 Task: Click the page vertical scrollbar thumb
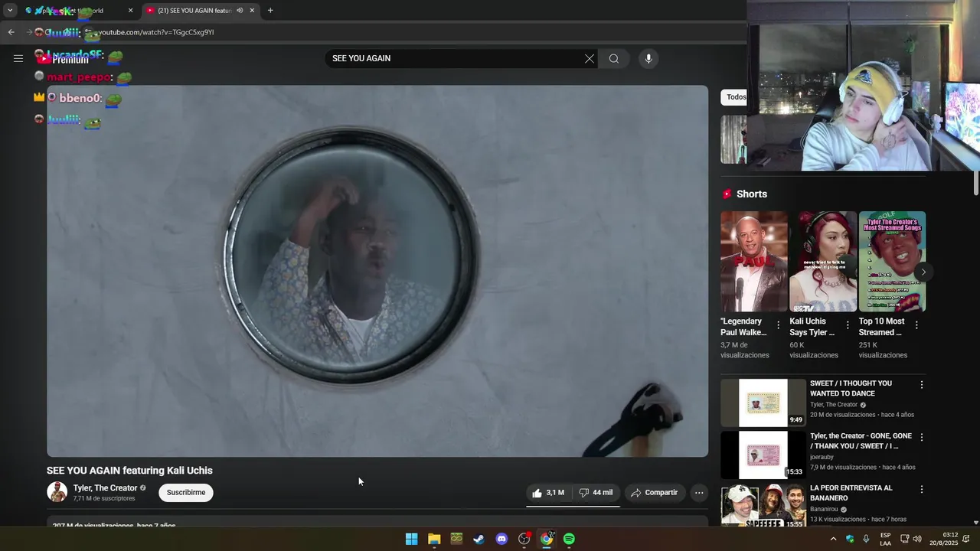point(975,184)
